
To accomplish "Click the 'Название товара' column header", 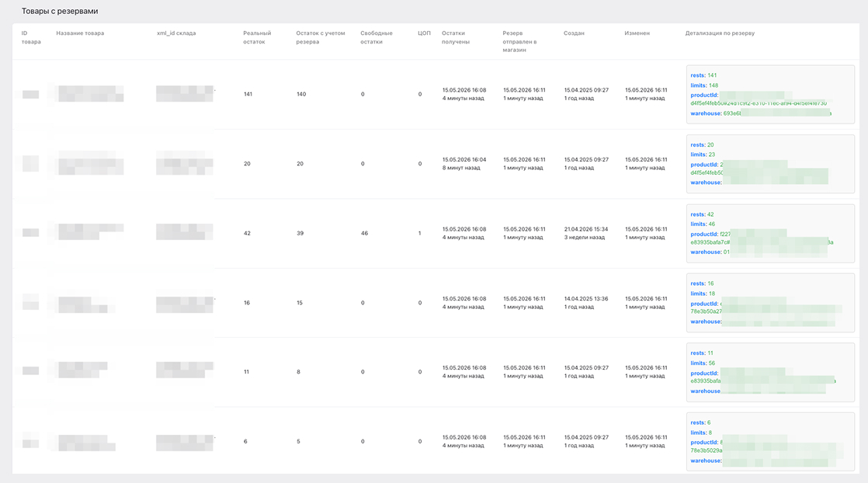I will [80, 33].
